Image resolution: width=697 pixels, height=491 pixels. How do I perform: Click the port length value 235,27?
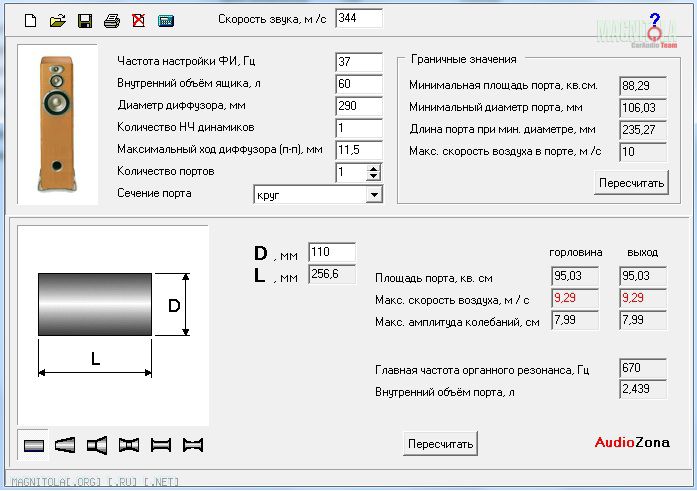click(x=643, y=130)
